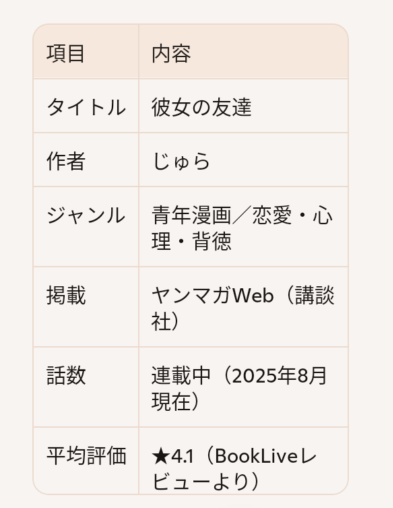Viewport: 393px width, 508px height.
Task: Click the 社） line in 掲載 cell
Action: 166,321
